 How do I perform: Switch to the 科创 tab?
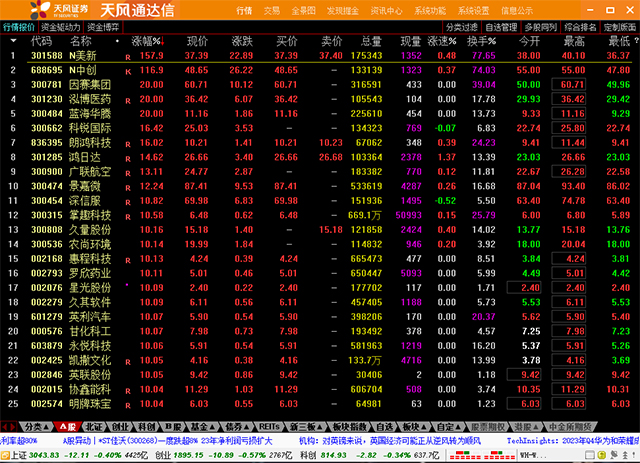pos(147,427)
